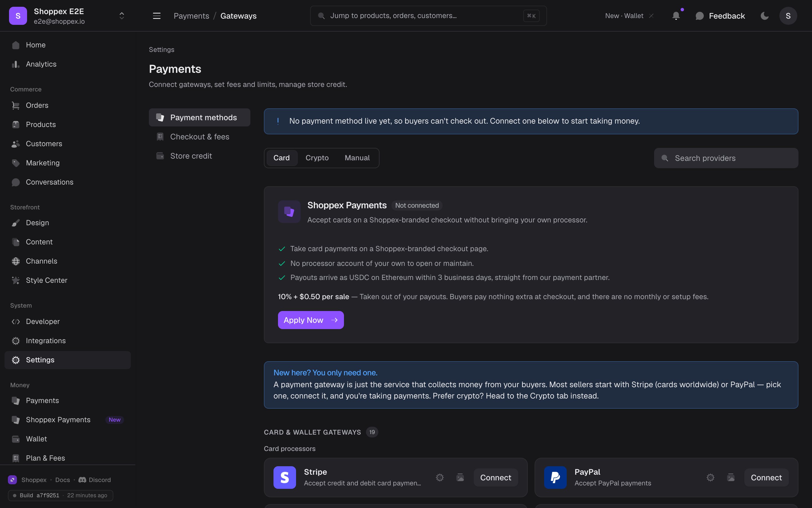
Task: Open the Payments breadcrumb link
Action: click(x=191, y=16)
